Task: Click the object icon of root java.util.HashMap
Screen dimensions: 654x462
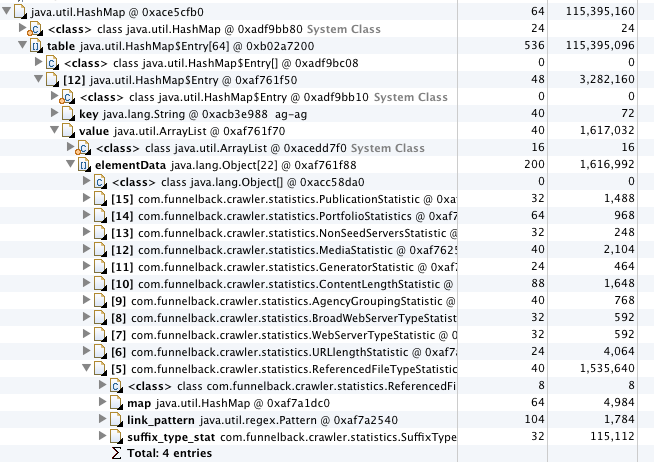Action: point(20,12)
